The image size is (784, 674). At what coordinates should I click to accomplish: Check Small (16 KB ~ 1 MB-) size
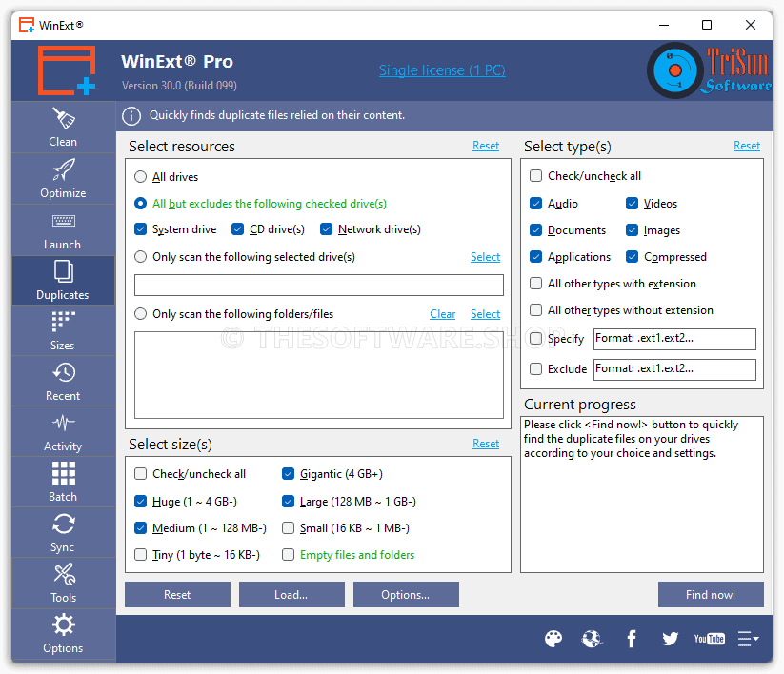click(288, 528)
